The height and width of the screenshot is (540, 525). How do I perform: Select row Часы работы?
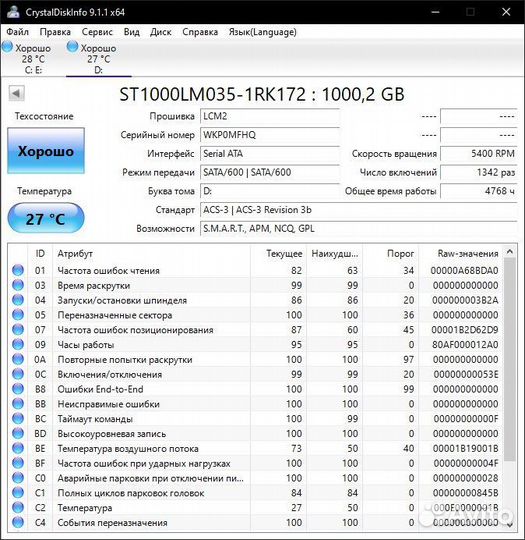click(255, 344)
